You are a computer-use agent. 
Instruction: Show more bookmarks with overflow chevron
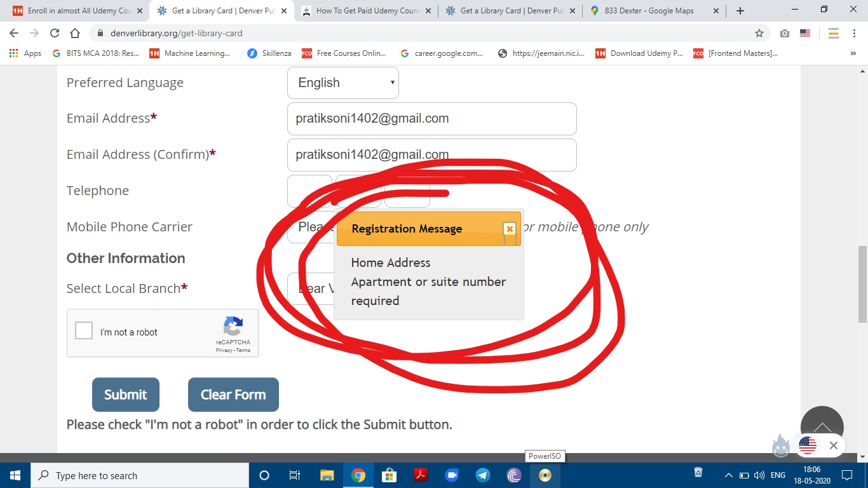pyautogui.click(x=853, y=53)
